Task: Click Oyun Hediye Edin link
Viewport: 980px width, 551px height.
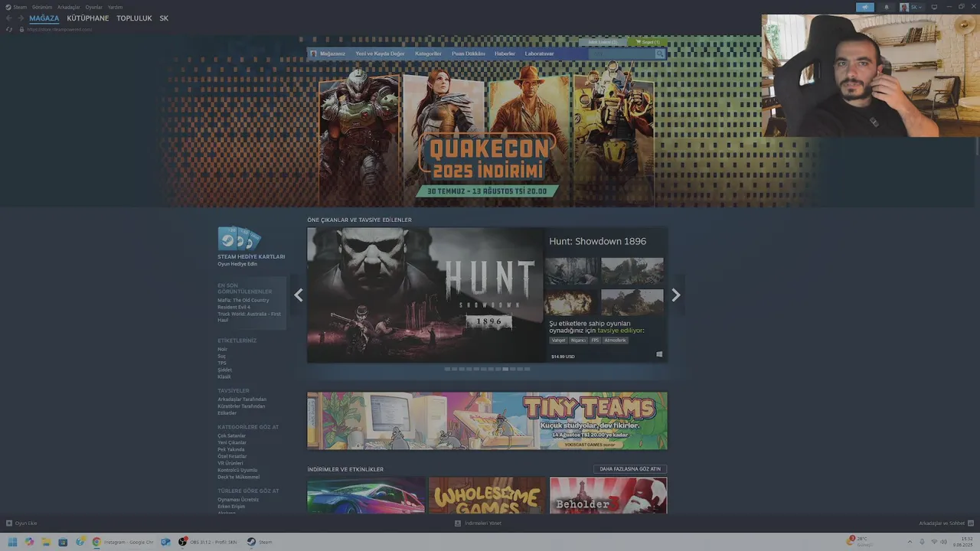Action: click(x=237, y=264)
